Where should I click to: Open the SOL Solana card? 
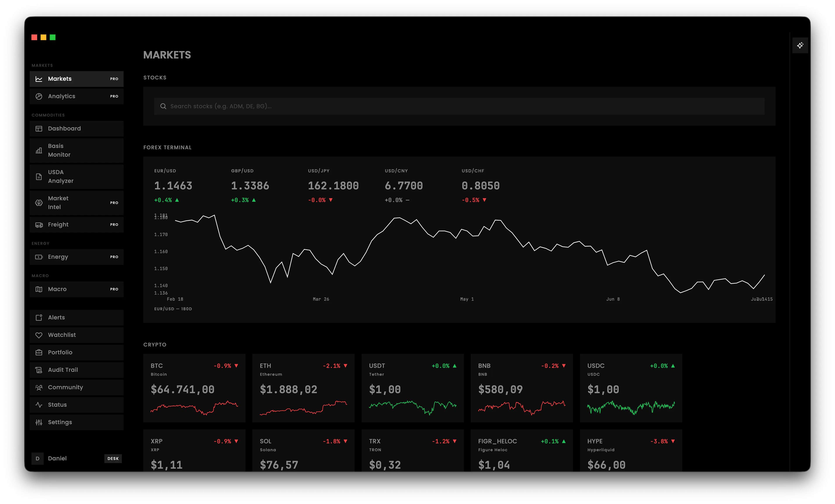303,451
